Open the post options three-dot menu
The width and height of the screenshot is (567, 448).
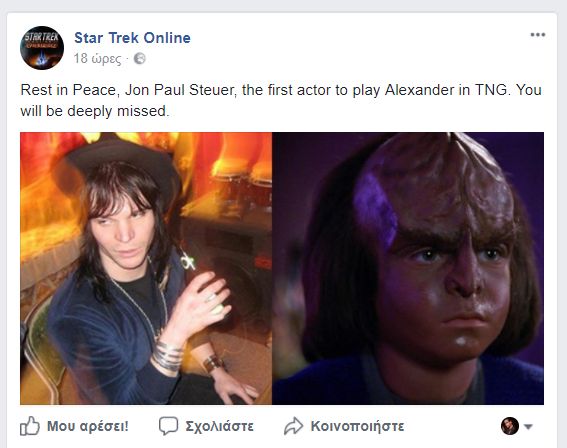[x=538, y=35]
